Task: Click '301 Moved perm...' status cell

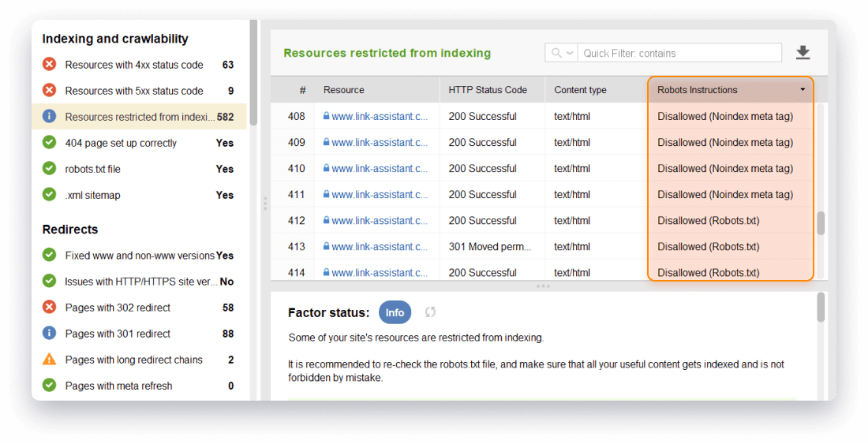Action: pos(490,247)
